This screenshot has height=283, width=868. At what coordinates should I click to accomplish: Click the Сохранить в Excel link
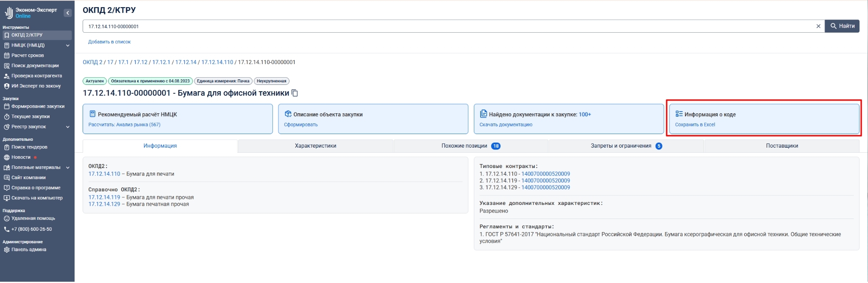point(695,125)
